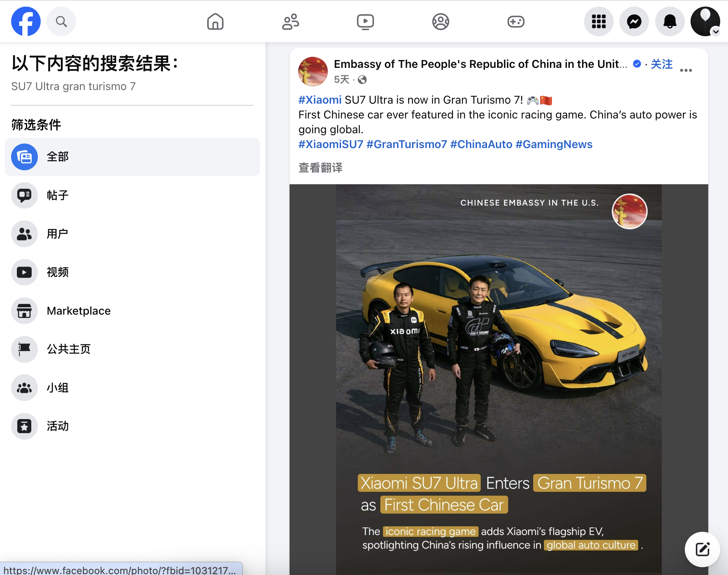Open Messenger chats icon
The width and height of the screenshot is (728, 575).
coord(634,21)
